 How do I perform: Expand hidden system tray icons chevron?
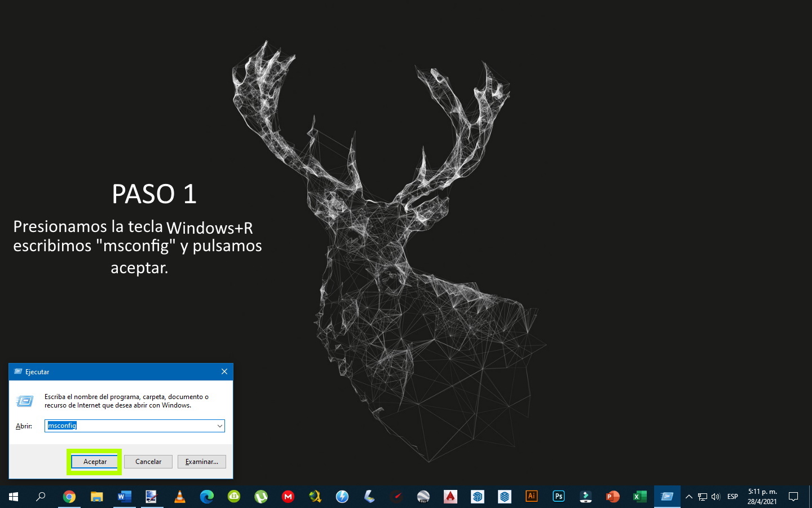(x=689, y=497)
